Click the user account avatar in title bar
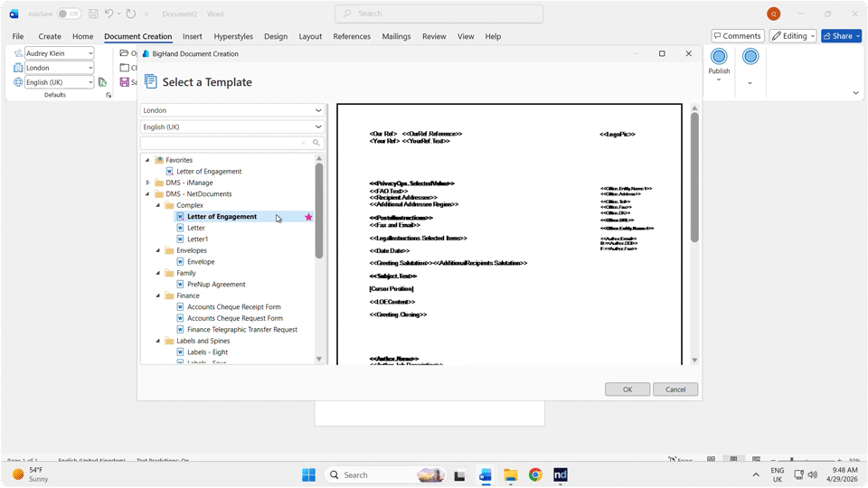The image size is (868, 488). click(773, 14)
